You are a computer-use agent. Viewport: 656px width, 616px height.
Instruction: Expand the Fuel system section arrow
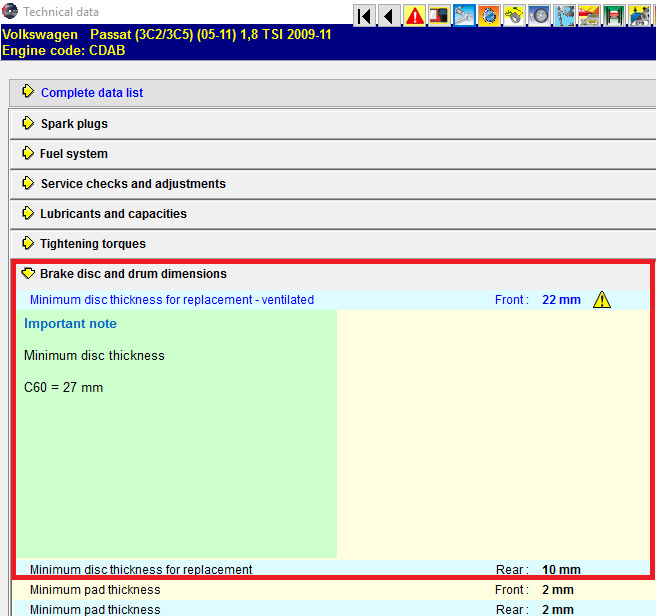28,153
